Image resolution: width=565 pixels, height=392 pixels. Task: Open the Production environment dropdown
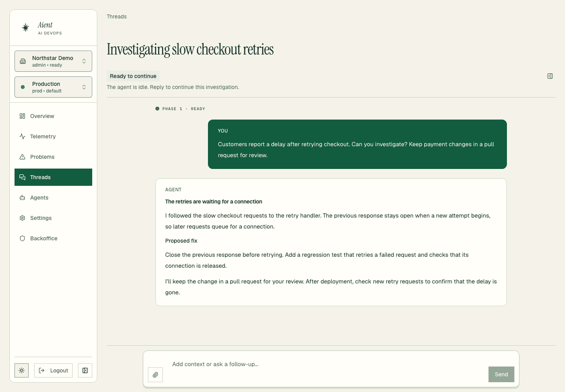click(x=53, y=87)
